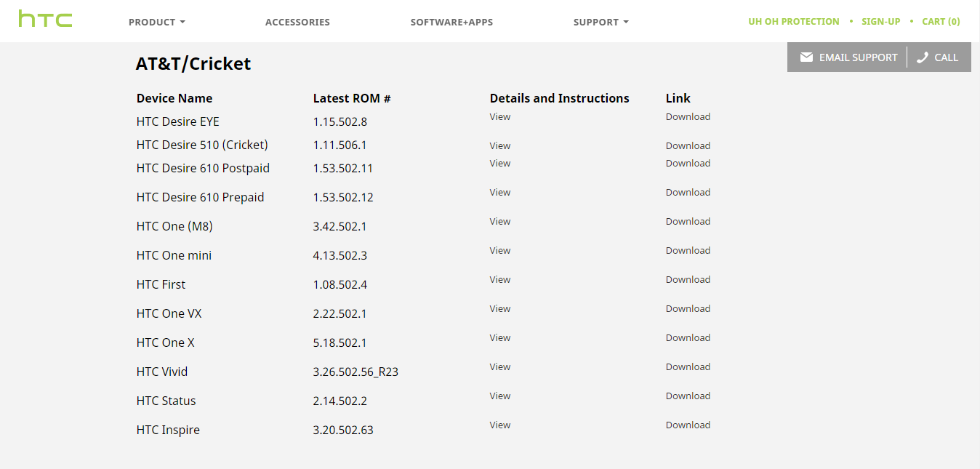980x469 pixels.
Task: Select the device name HTC One X
Action: point(166,342)
